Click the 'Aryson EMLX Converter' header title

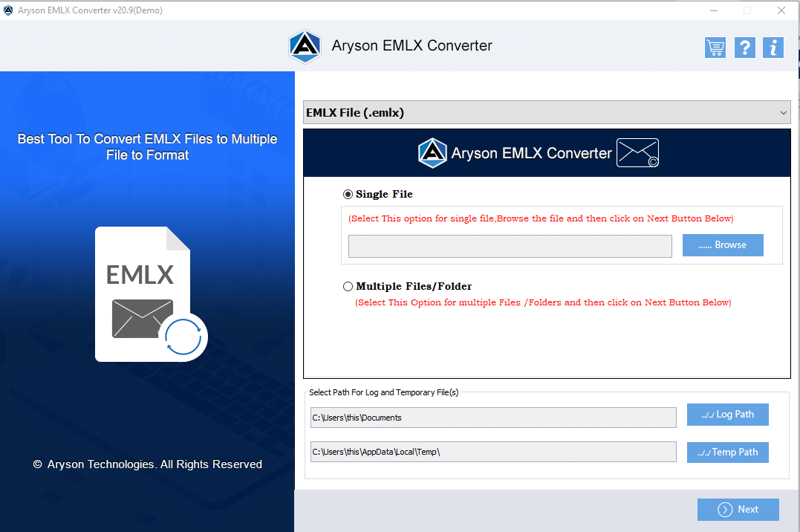pyautogui.click(x=412, y=45)
